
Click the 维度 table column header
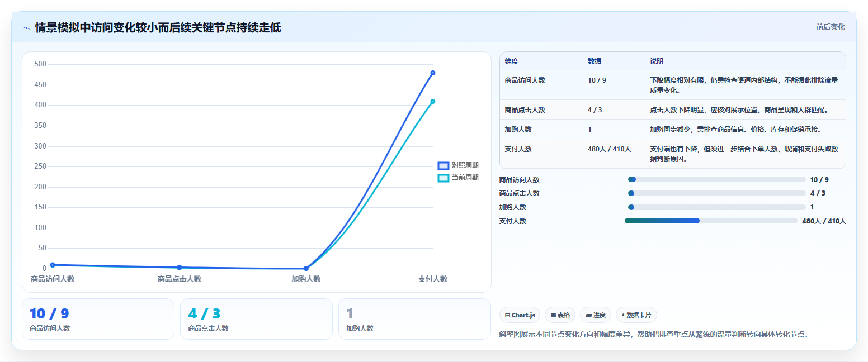(x=512, y=61)
